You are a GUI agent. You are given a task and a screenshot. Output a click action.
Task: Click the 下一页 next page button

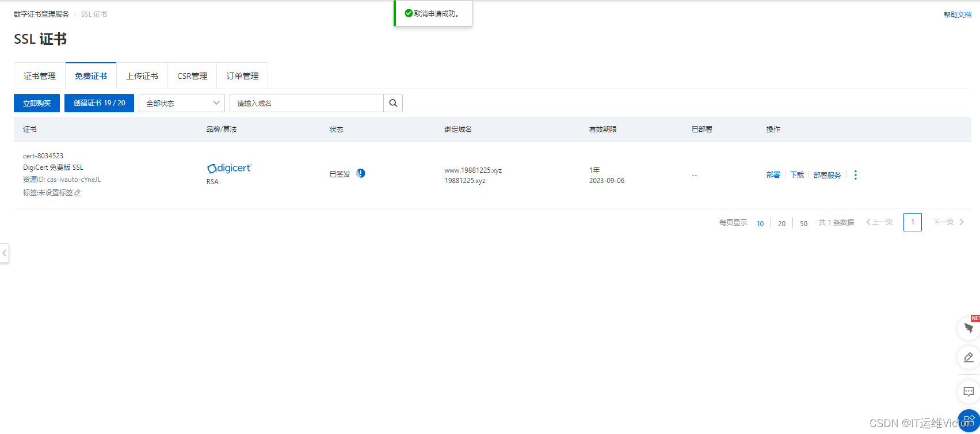tap(948, 222)
